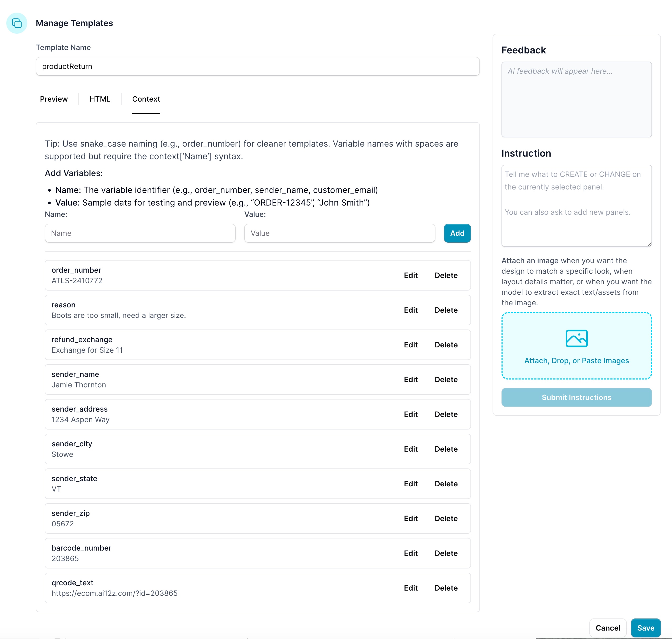Open the Context tab
The image size is (672, 639).
(146, 99)
